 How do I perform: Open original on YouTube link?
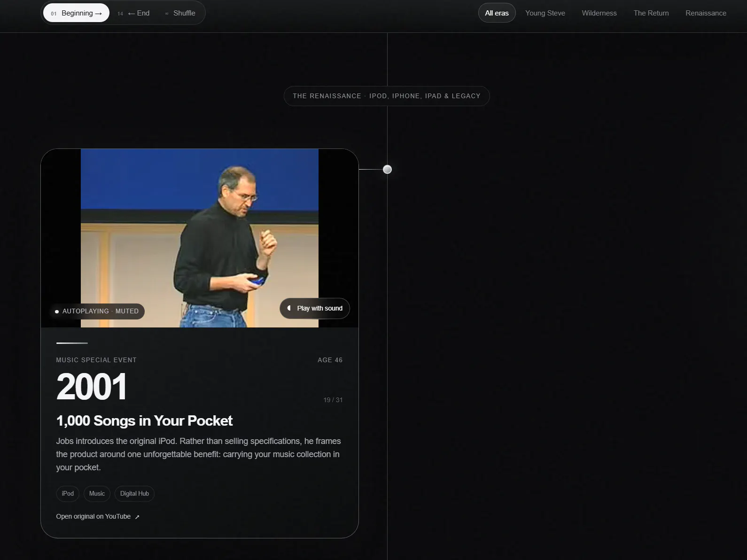tap(98, 516)
